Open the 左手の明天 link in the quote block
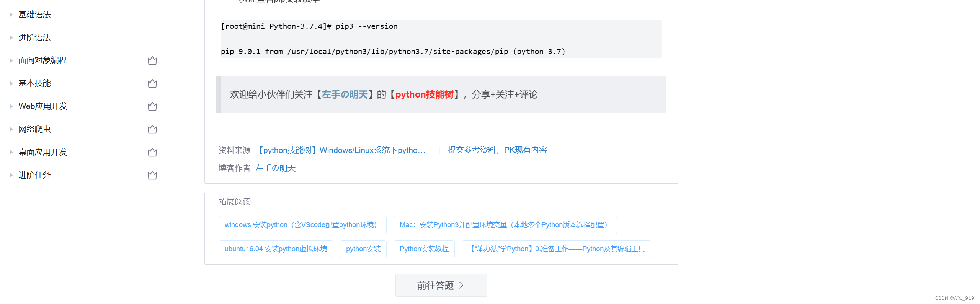The width and height of the screenshot is (980, 304). point(345,94)
